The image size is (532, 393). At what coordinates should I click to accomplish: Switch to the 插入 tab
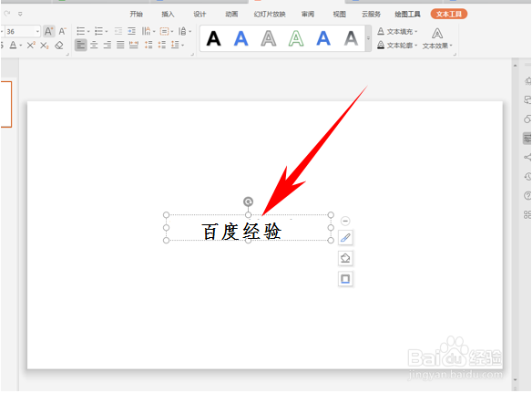click(x=168, y=14)
